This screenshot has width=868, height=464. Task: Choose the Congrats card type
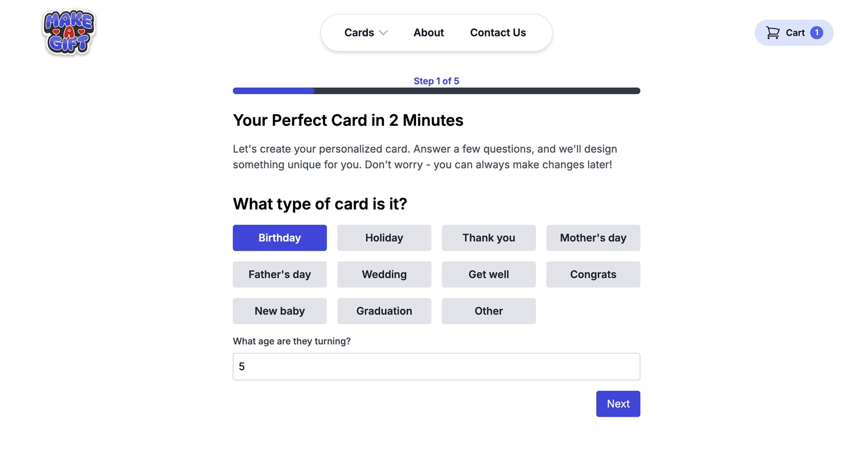point(593,274)
